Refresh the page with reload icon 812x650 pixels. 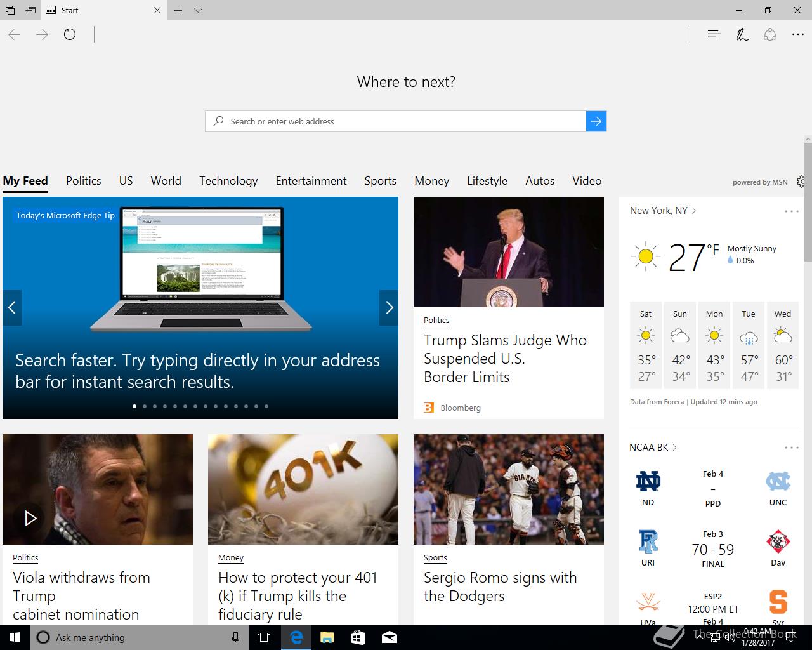70,34
